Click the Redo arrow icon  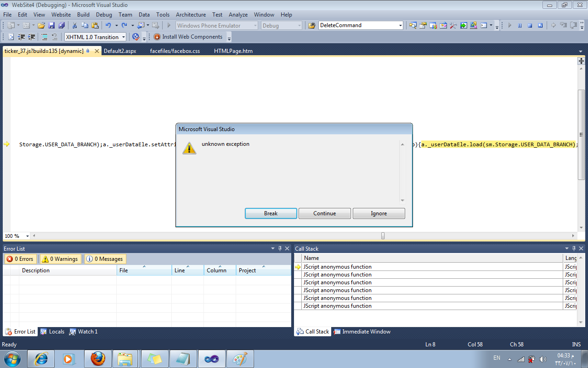point(124,26)
